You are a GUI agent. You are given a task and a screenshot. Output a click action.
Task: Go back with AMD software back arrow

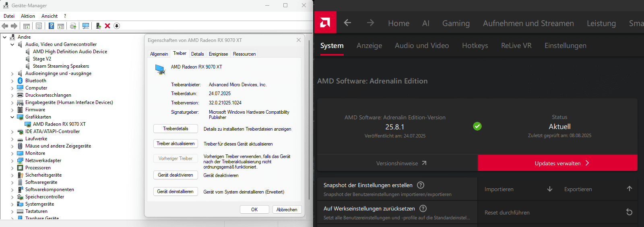pyautogui.click(x=347, y=23)
